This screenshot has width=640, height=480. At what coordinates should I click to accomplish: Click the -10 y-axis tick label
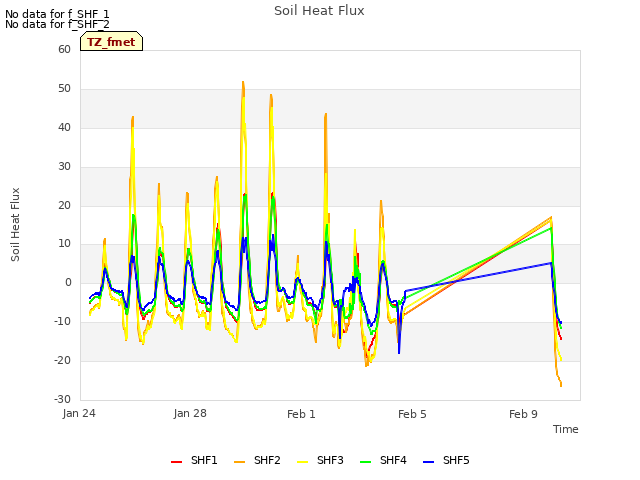tap(63, 322)
